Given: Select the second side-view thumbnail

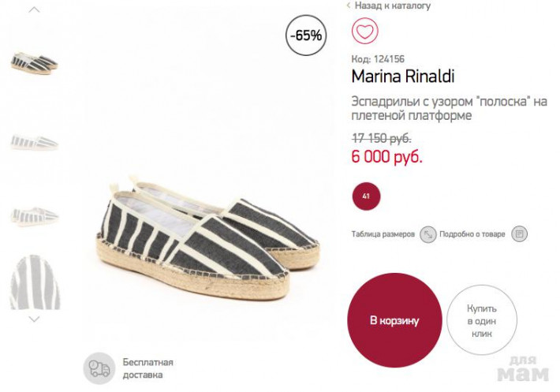Looking at the screenshot, I should pyautogui.click(x=34, y=142).
